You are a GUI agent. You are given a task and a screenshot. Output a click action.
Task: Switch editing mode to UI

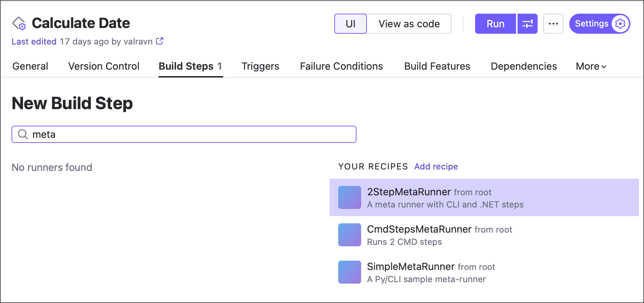(350, 24)
